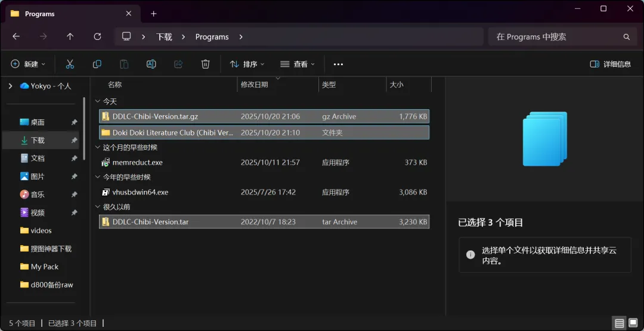
Task: Click the DDLC-Chibi-Version.tar.gz archive icon
Action: click(106, 116)
